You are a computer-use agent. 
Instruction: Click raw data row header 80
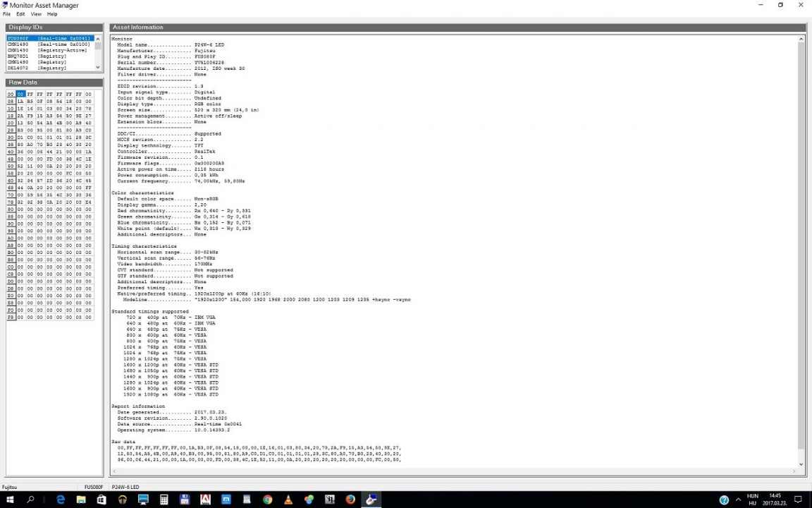pos(11,210)
